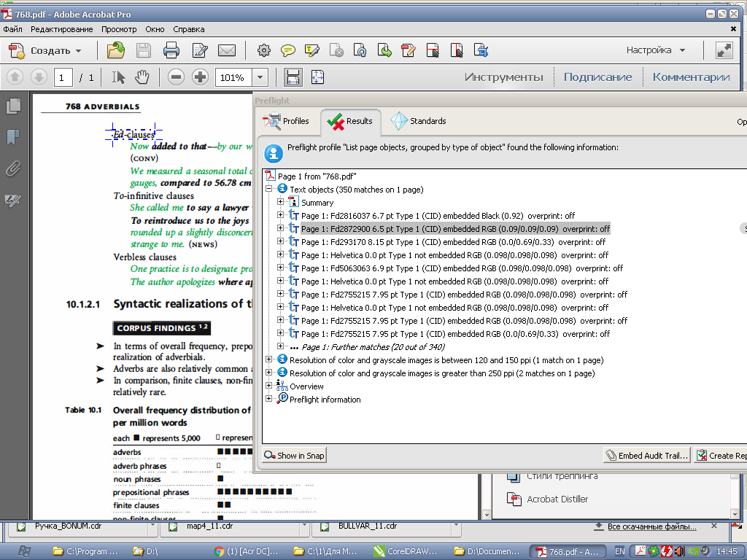Screen dimensions: 747x560
Task: Click the zoom in plus button
Action: click(x=200, y=77)
